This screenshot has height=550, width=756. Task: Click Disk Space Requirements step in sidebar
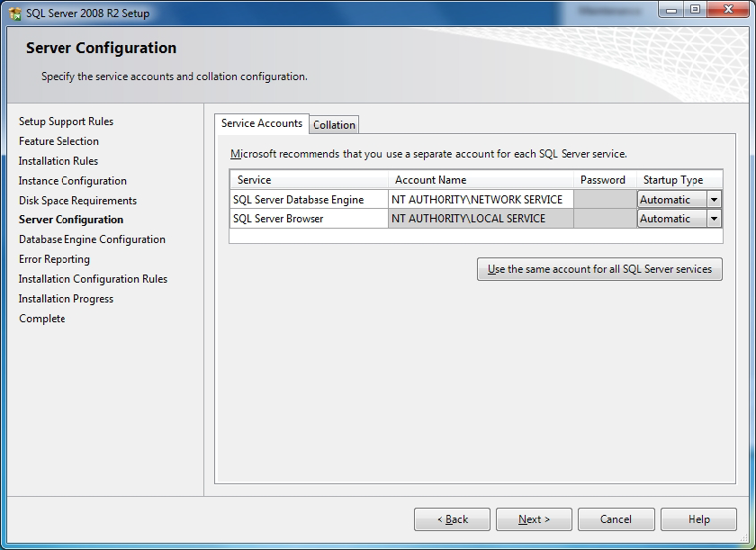77,201
